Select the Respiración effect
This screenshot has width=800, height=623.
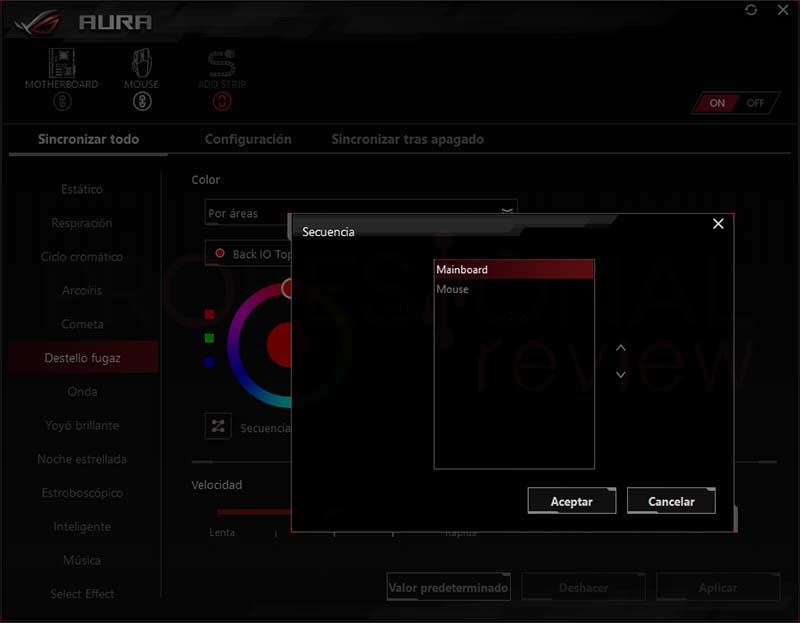(82, 223)
